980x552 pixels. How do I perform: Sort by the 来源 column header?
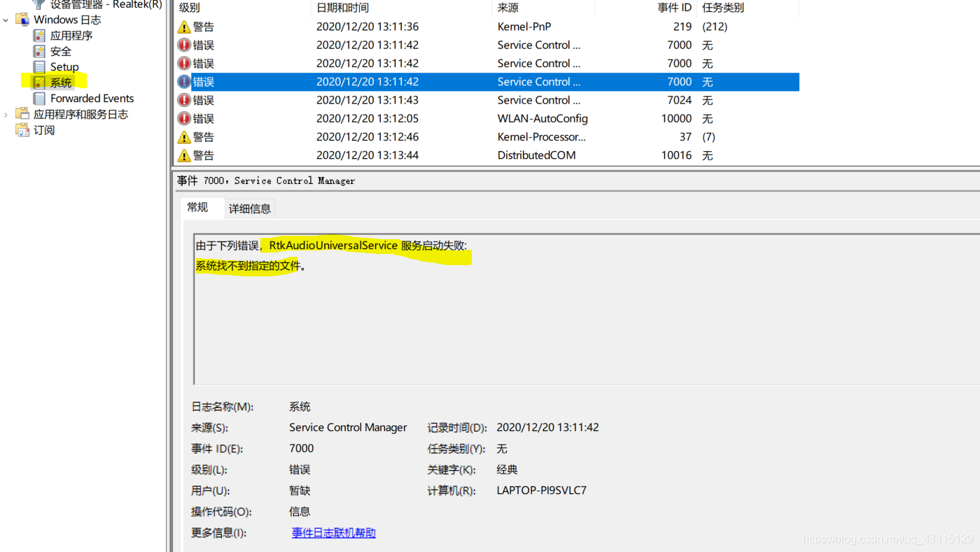543,8
